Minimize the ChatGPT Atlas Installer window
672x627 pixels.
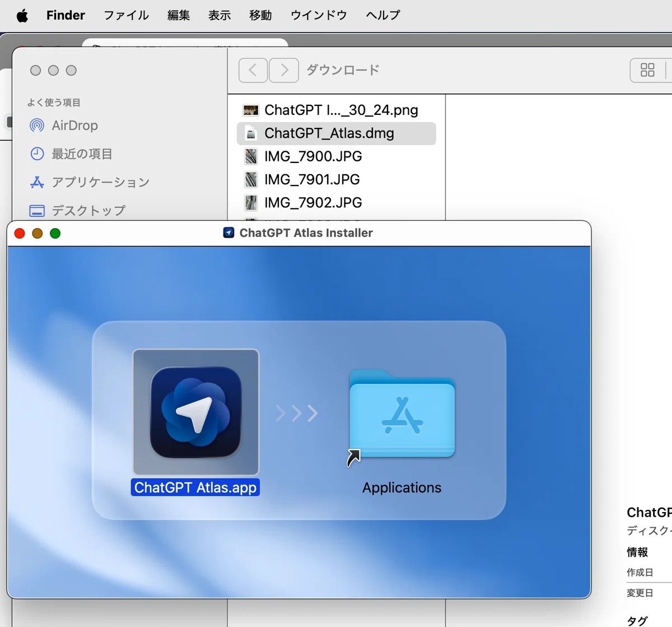pyautogui.click(x=38, y=233)
